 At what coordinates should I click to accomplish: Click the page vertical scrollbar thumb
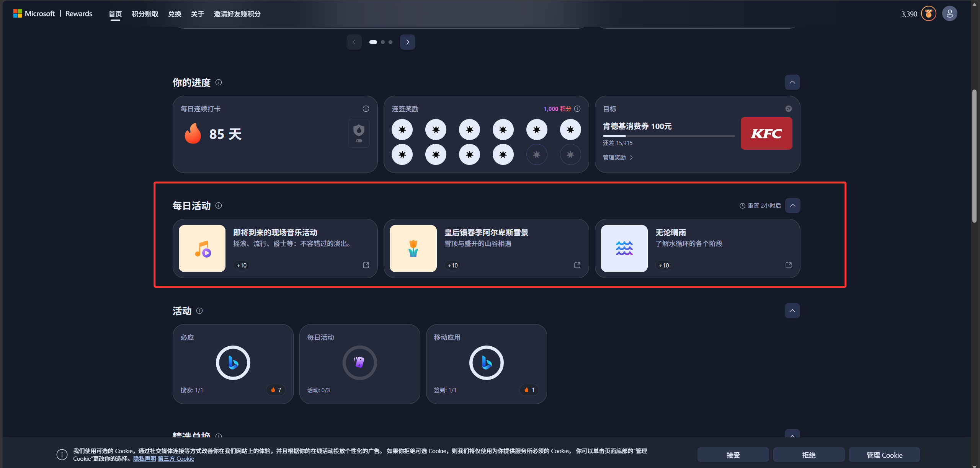[x=974, y=156]
